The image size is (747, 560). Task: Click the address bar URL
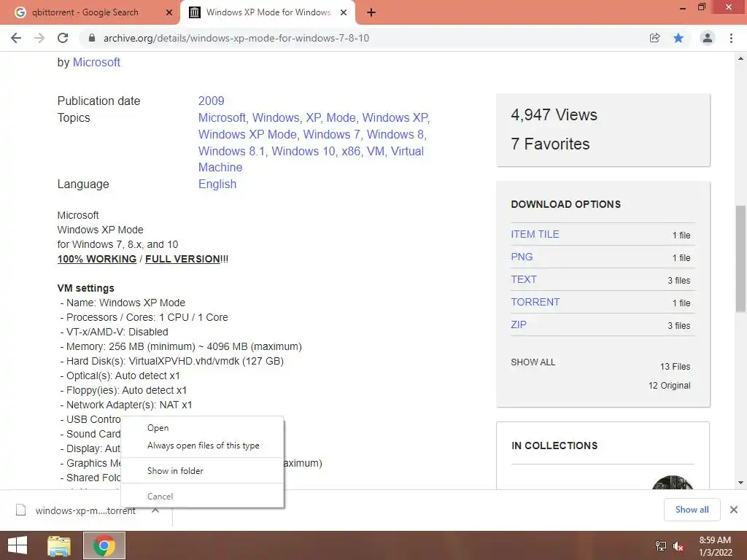(x=236, y=38)
